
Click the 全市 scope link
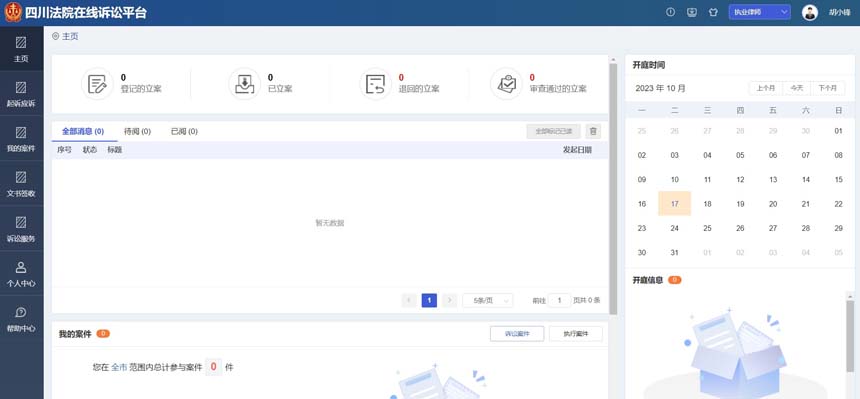(119, 367)
